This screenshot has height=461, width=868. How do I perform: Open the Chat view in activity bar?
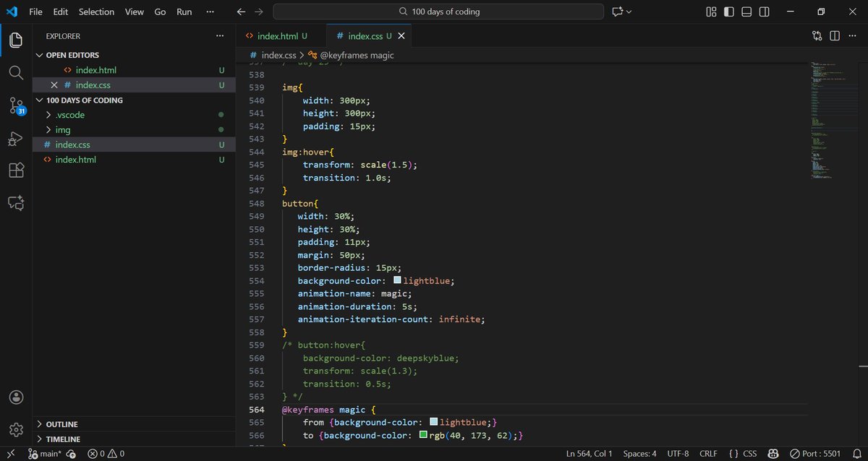coord(16,203)
